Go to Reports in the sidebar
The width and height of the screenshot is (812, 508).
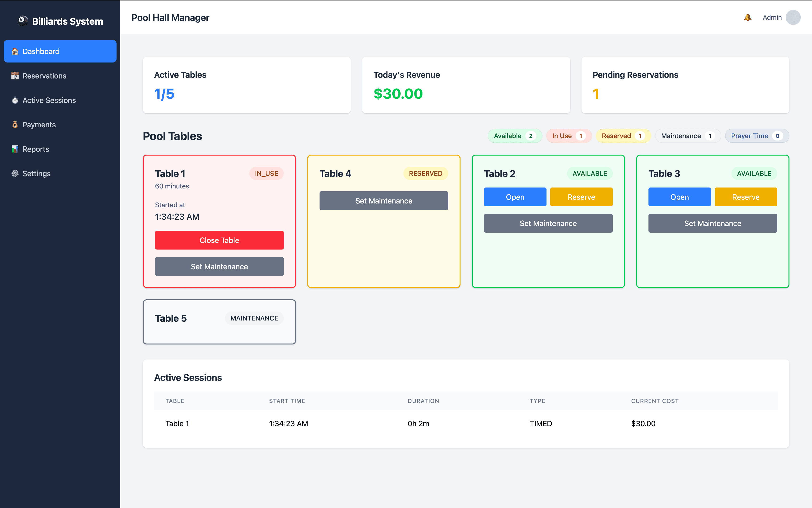36,149
